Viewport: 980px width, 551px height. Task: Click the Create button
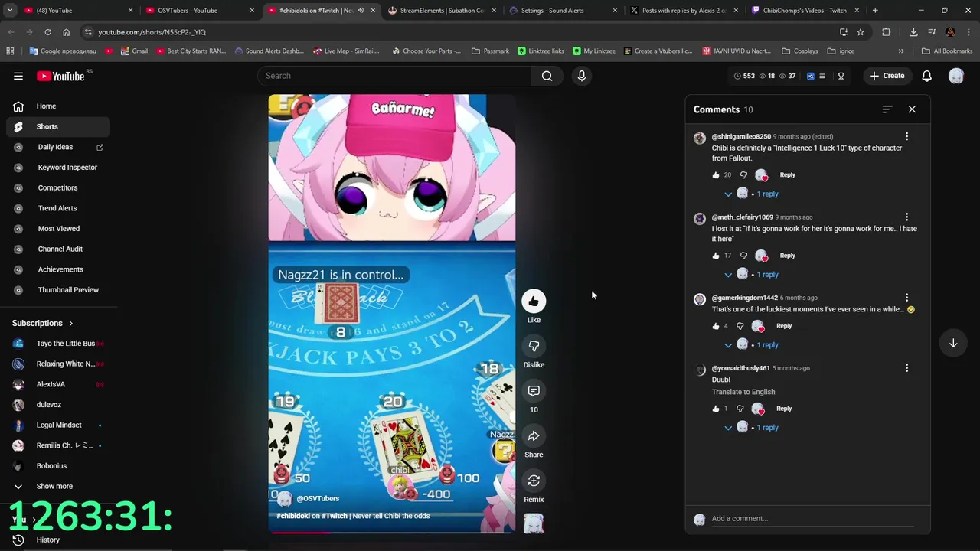point(887,76)
